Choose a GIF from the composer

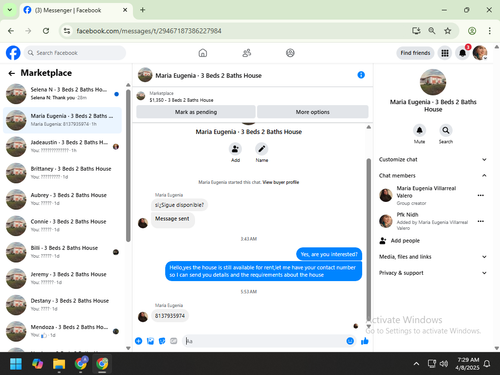coord(174,341)
